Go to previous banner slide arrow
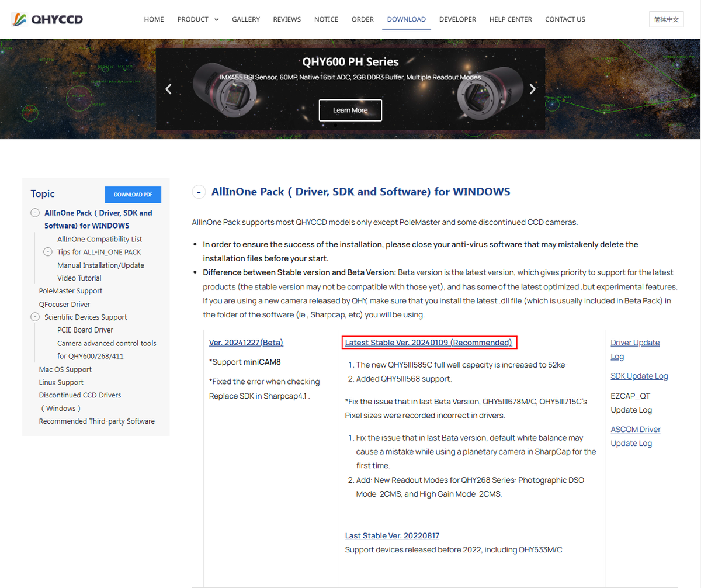Image resolution: width=701 pixels, height=588 pixels. pyautogui.click(x=168, y=89)
